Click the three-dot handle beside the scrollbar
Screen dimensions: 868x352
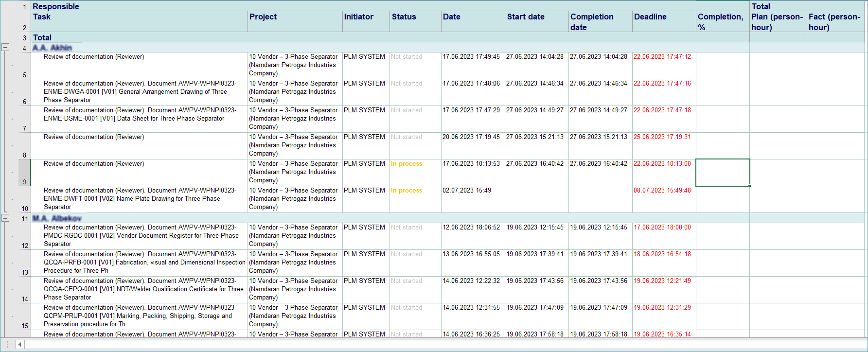[x=7, y=345]
